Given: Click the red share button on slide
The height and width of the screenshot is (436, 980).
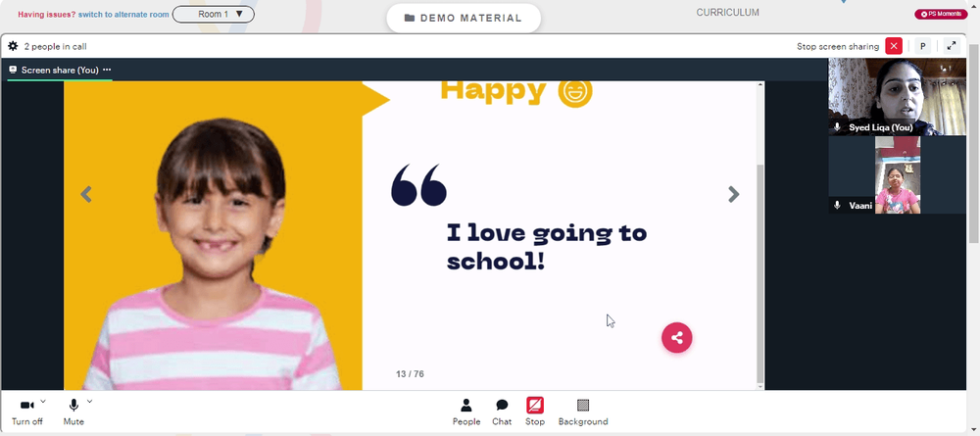Looking at the screenshot, I should [x=677, y=338].
